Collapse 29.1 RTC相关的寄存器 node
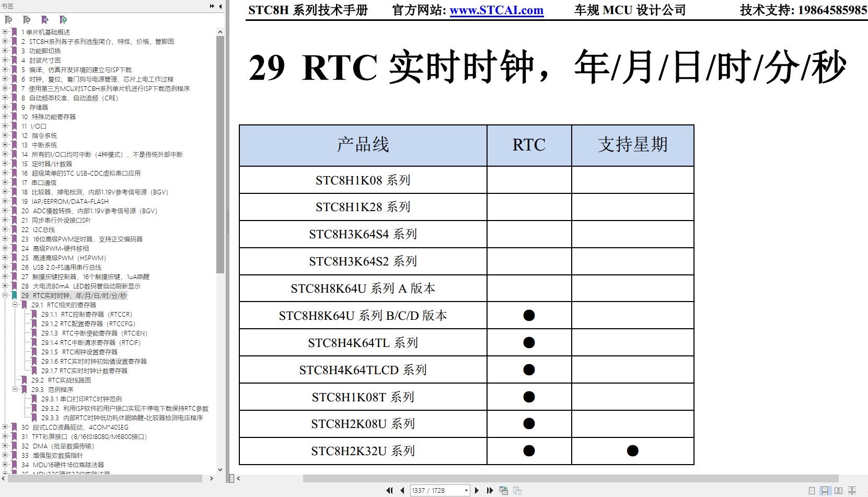Image resolution: width=868 pixels, height=497 pixels. [15, 305]
